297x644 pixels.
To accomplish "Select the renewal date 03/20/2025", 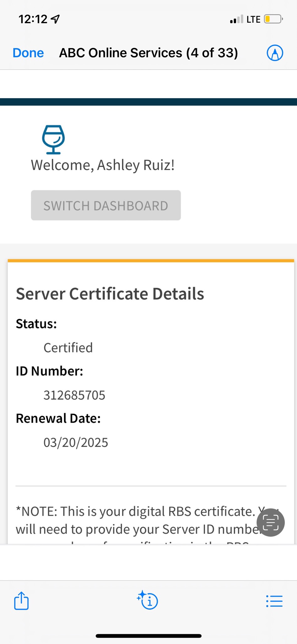I will tap(76, 442).
